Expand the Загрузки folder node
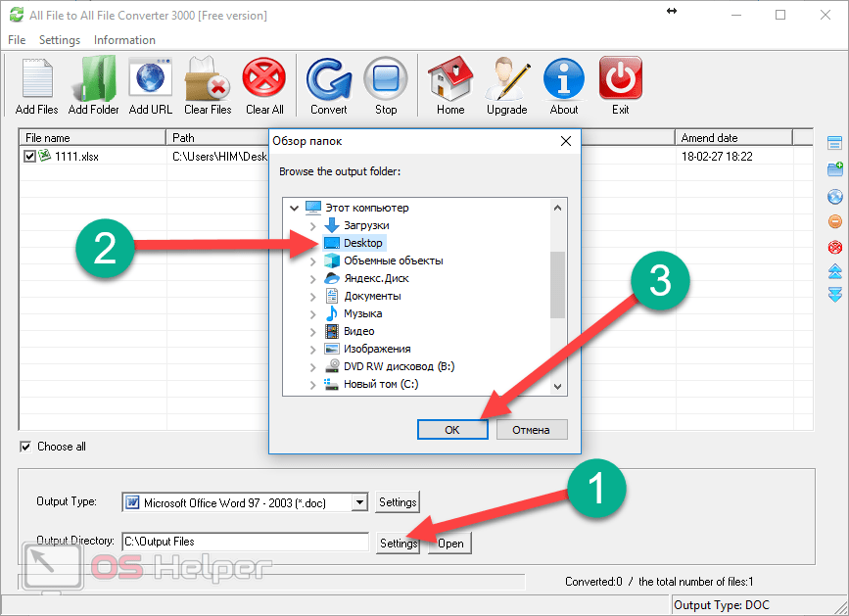 click(x=313, y=225)
